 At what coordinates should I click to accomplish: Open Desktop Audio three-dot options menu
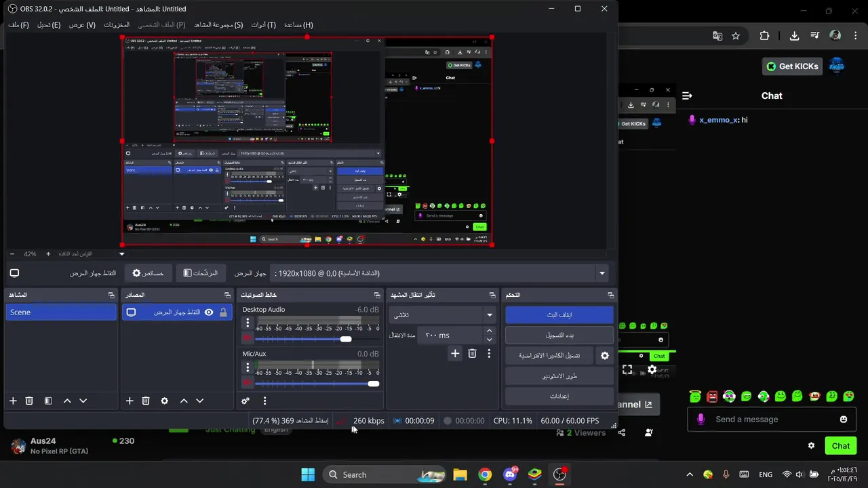click(x=248, y=323)
